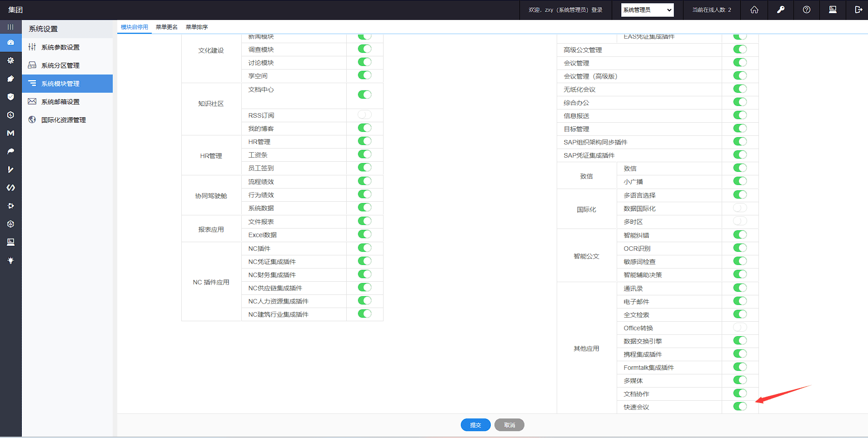Open the 菜单排序 tab

(x=197, y=27)
